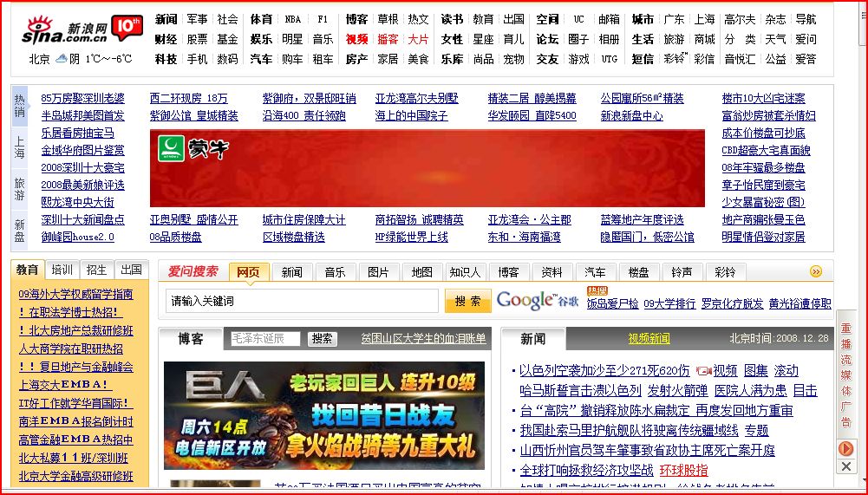
Task: Select the 热销 side tab
Action: (19, 105)
